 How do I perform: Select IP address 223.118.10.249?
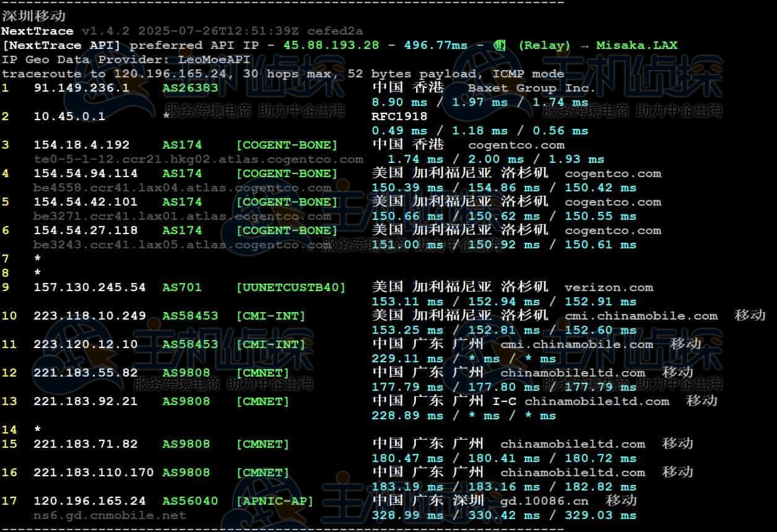coord(89,316)
